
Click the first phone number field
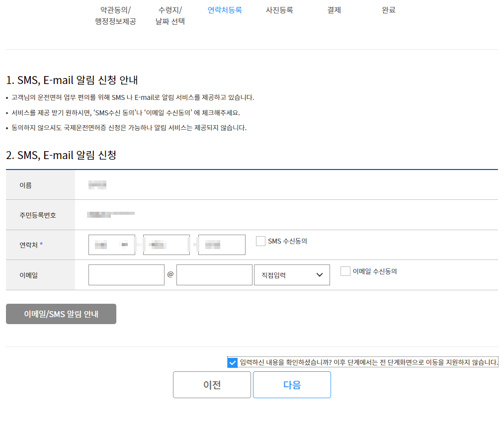(x=111, y=245)
